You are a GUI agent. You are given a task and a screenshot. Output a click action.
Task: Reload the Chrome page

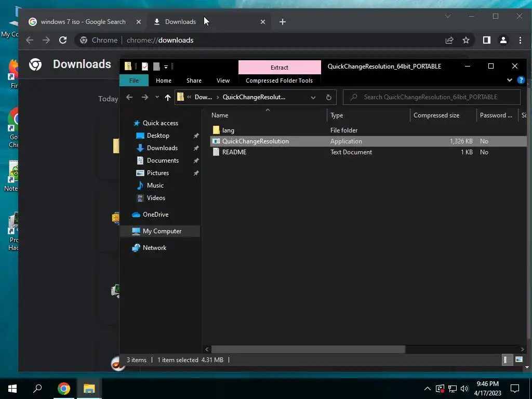[x=63, y=40]
